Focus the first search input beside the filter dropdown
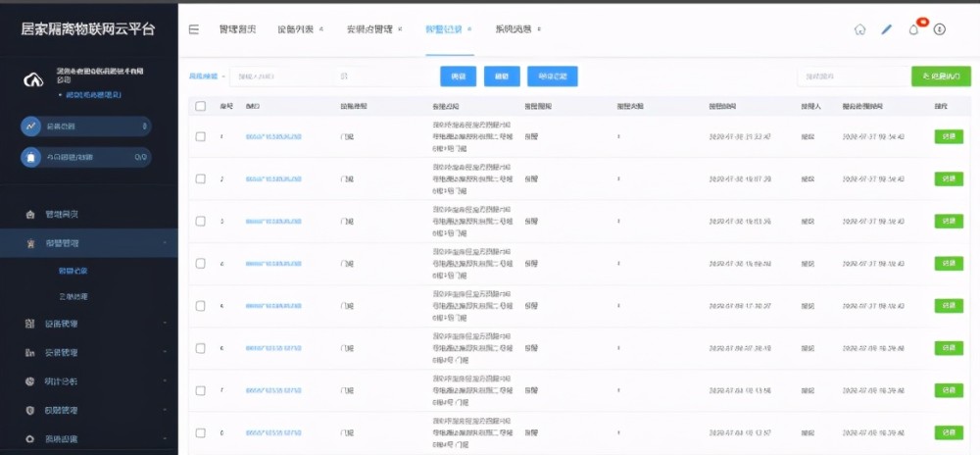980x455 pixels. pos(280,76)
